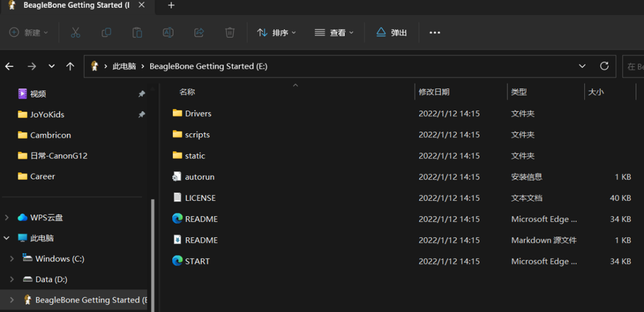The image size is (644, 312).
Task: Select the START Microsoft Edge file icon
Action: point(177,261)
